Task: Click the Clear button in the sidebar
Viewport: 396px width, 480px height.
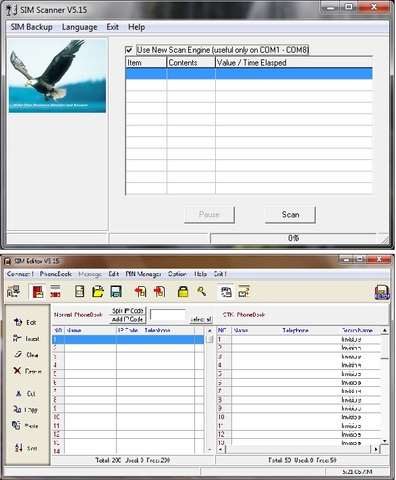Action: 26,355
